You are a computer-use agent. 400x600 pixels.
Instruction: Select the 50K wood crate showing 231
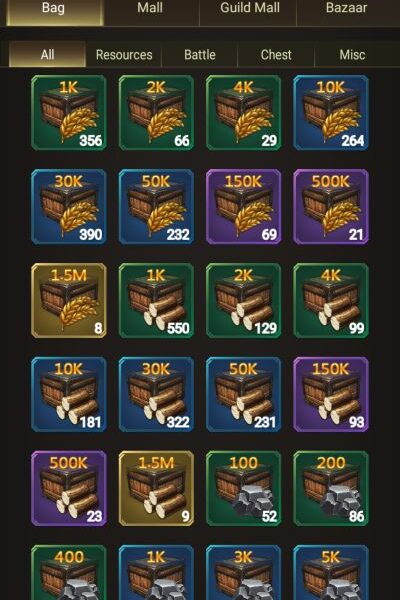point(243,394)
